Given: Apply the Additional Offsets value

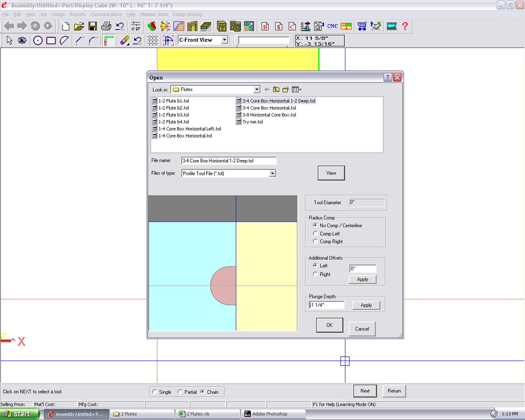Looking at the screenshot, I should click(362, 279).
